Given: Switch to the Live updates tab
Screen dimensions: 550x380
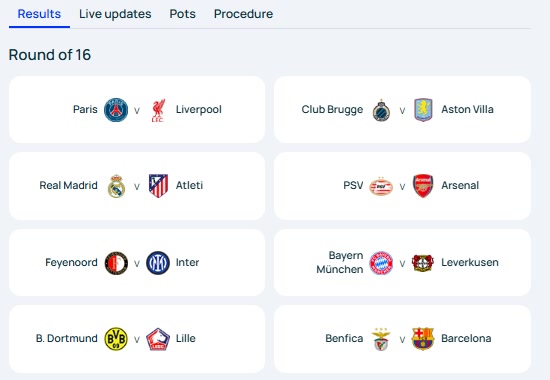Looking at the screenshot, I should point(115,14).
